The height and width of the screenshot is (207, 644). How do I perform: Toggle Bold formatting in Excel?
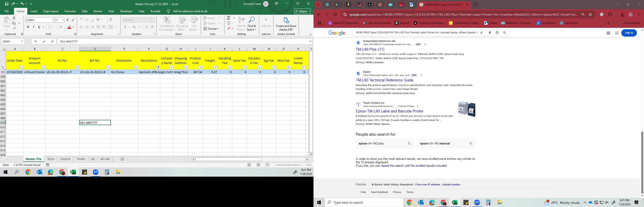[x=28, y=27]
